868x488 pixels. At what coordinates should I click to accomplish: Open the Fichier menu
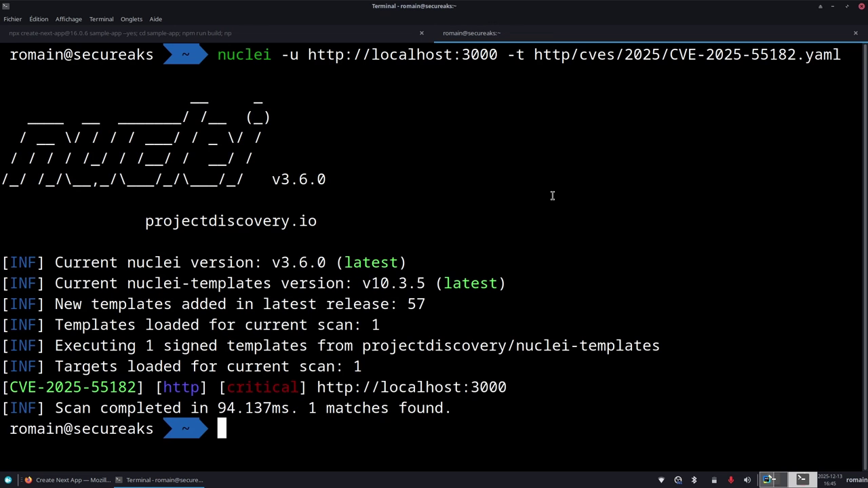(12, 19)
